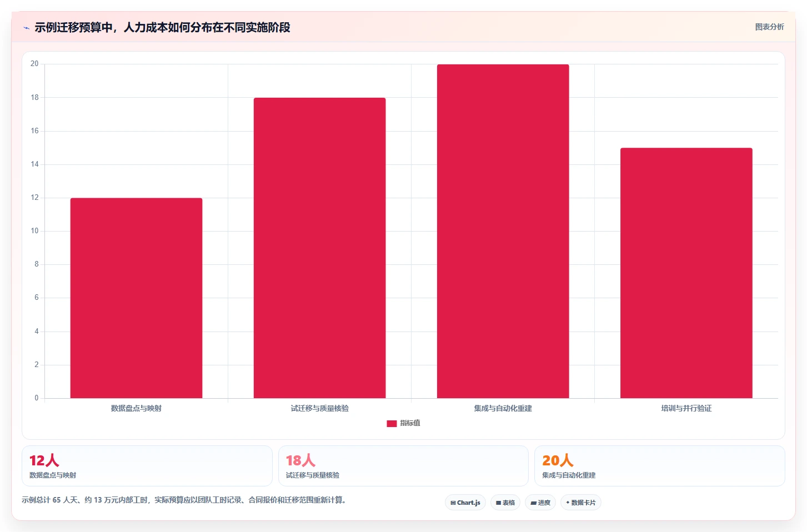Image resolution: width=807 pixels, height=532 pixels.
Task: Click y-axis tick label 2
Action: tap(37, 364)
